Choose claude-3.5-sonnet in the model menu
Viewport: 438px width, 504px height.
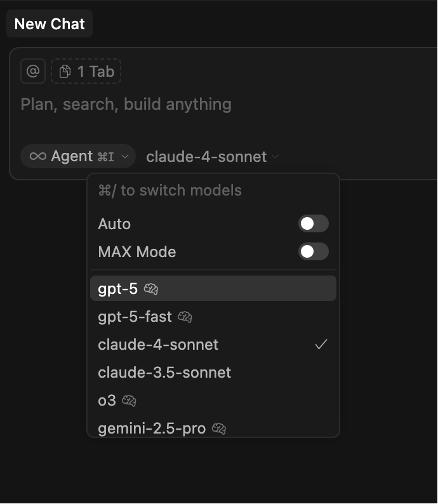164,372
